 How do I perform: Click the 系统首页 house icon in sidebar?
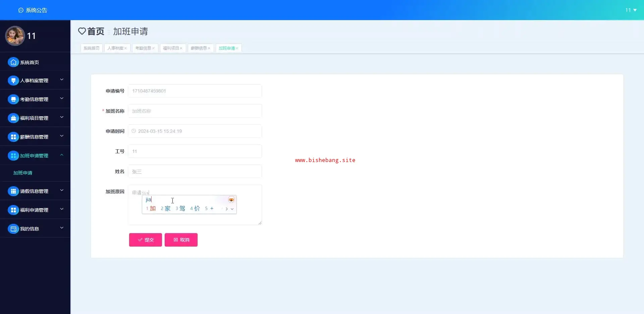coord(13,62)
